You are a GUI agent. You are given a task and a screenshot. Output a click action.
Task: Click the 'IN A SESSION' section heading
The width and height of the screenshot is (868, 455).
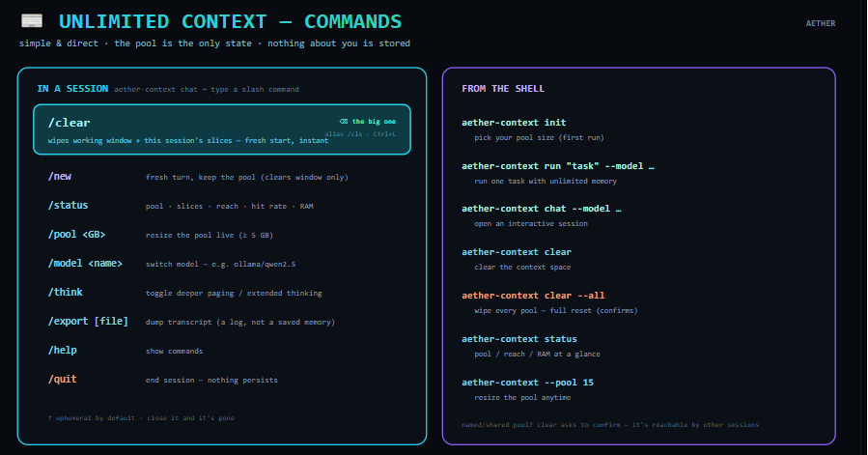pos(72,89)
